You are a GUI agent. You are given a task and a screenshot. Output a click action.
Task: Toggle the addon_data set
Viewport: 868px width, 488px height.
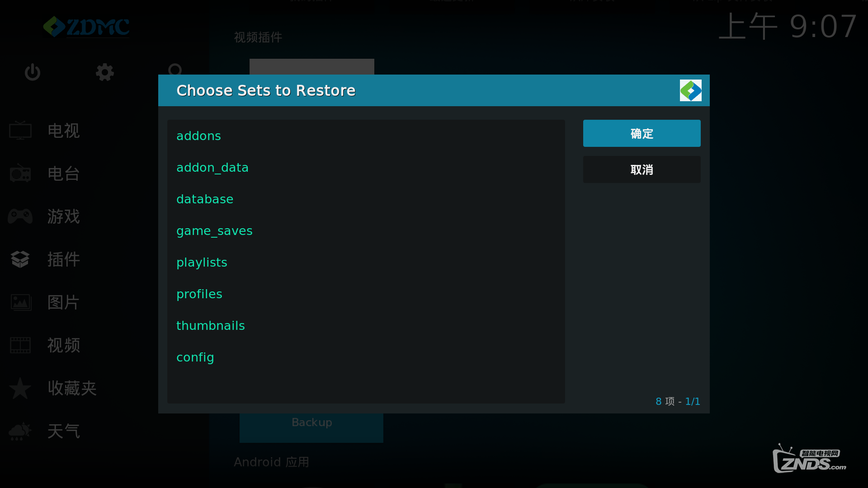[x=212, y=168]
